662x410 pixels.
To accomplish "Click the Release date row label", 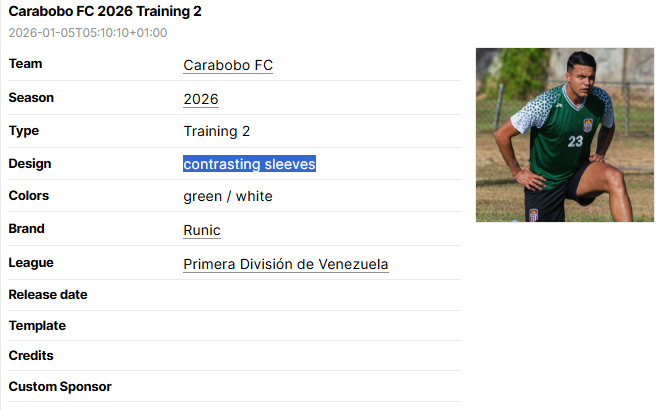I will (x=48, y=294).
